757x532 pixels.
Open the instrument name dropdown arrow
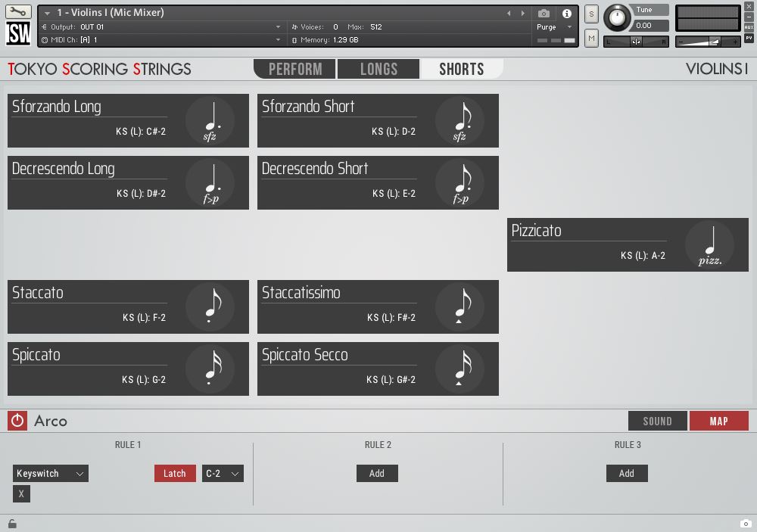coord(47,13)
